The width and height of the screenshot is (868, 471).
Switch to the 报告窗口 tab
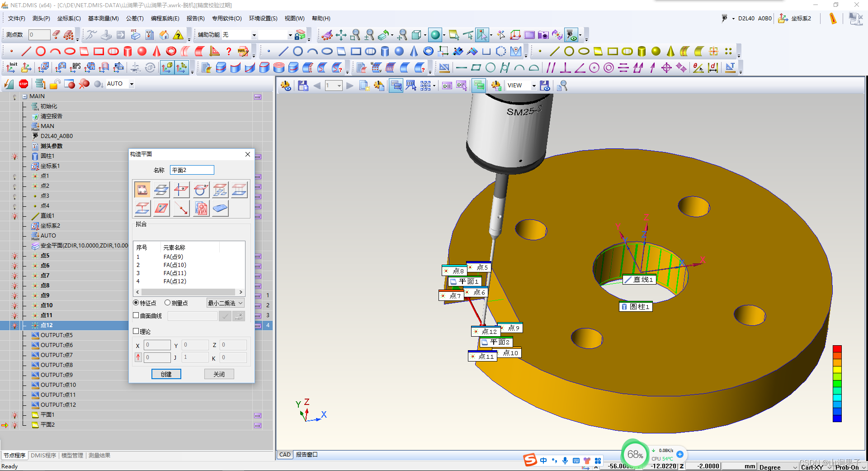click(x=307, y=455)
